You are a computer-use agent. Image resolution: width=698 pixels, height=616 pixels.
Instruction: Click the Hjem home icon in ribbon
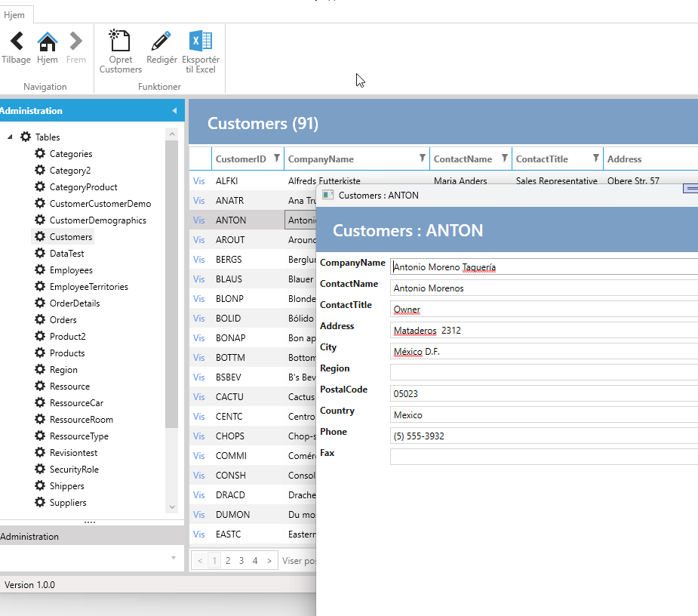click(x=48, y=42)
